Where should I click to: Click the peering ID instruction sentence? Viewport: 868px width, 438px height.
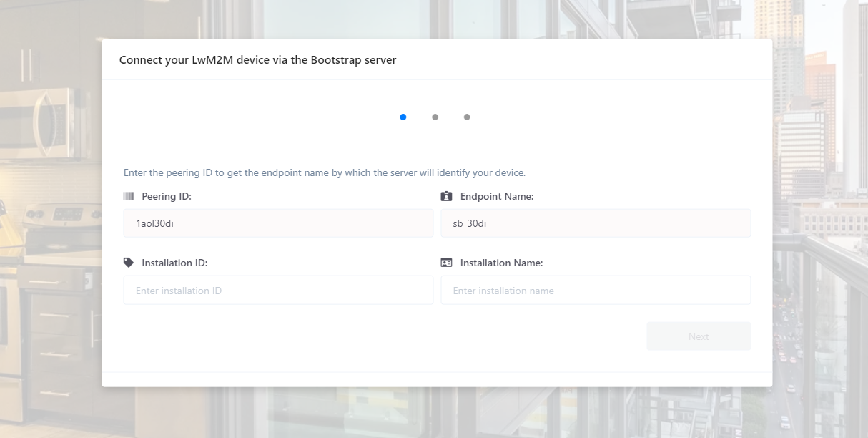point(325,172)
